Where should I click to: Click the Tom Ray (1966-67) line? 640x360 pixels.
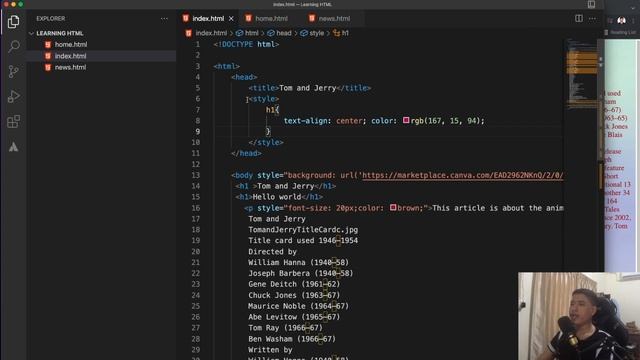285,328
